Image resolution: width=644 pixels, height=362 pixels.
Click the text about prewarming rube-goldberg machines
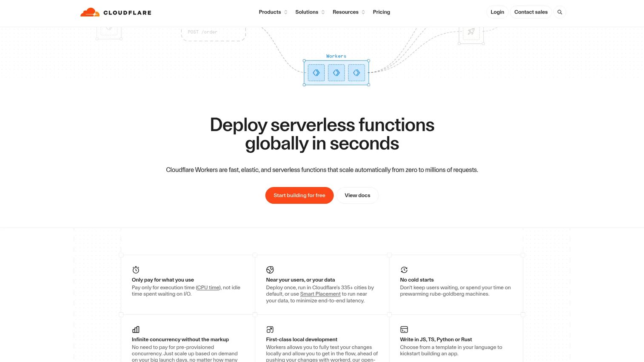455,291
